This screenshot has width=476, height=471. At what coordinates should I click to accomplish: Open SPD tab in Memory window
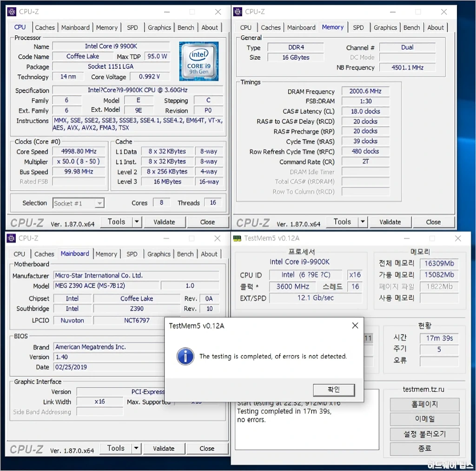[x=358, y=27]
